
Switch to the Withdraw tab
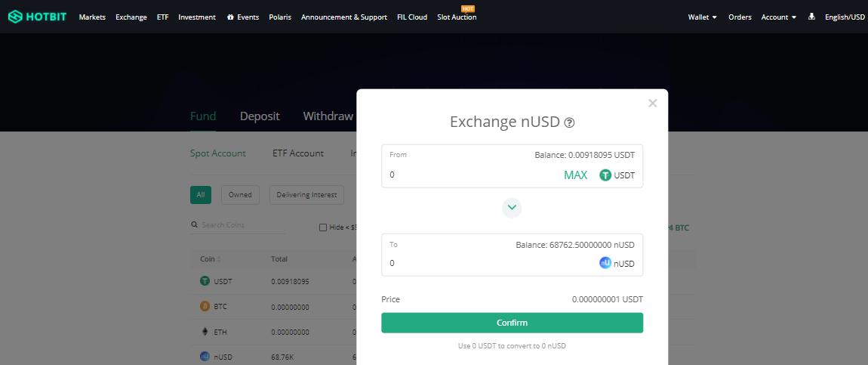point(328,116)
